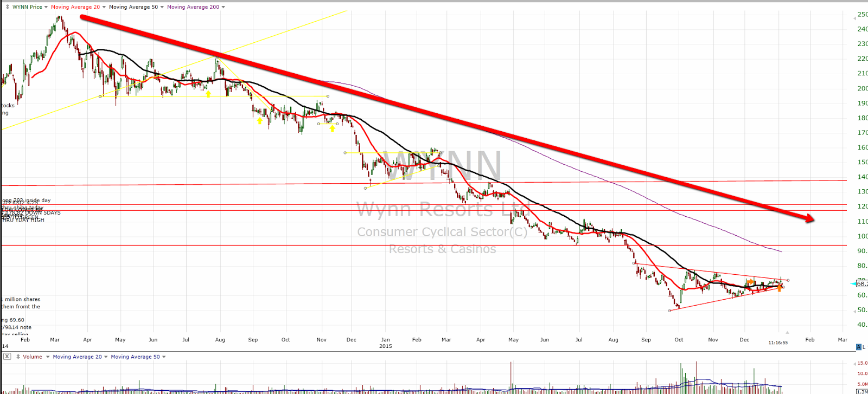Toggle the L log-scale button

point(864,347)
